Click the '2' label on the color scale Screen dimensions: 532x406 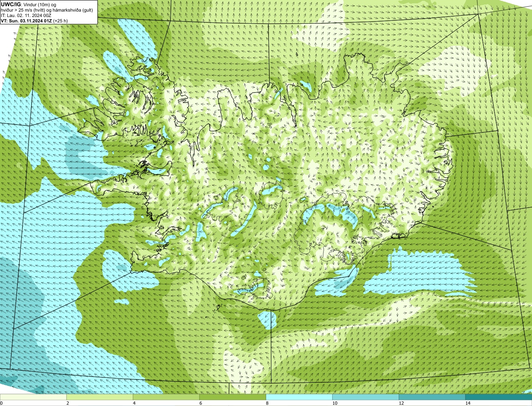(67, 403)
